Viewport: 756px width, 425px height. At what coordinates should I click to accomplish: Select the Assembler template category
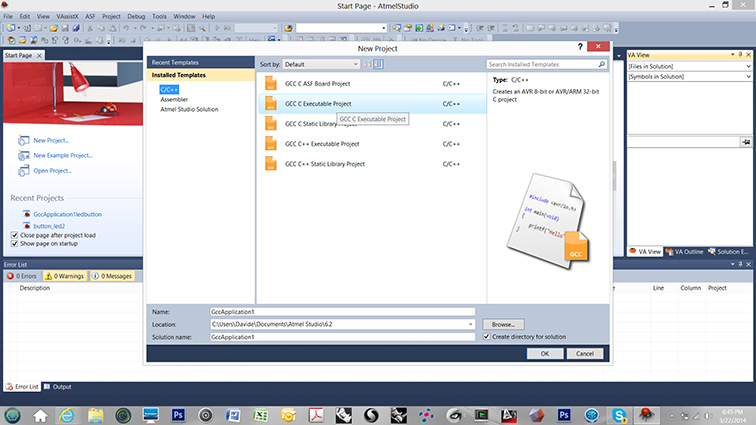(x=174, y=99)
